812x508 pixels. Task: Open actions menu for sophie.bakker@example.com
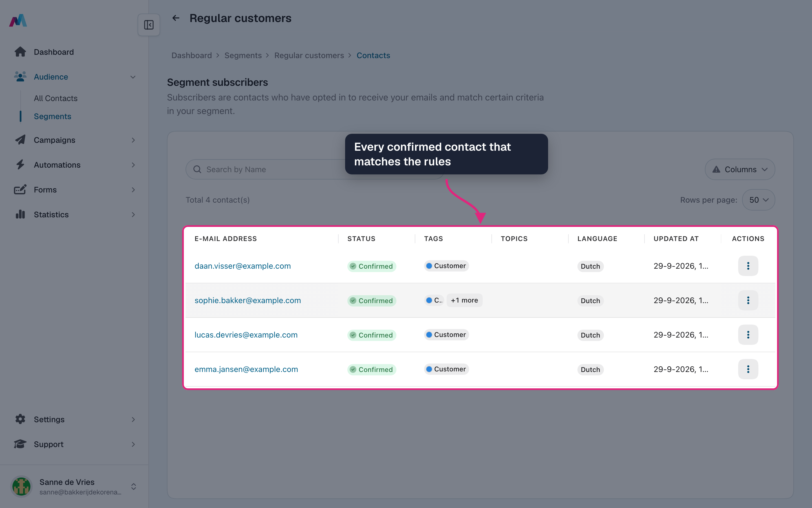[x=748, y=300]
